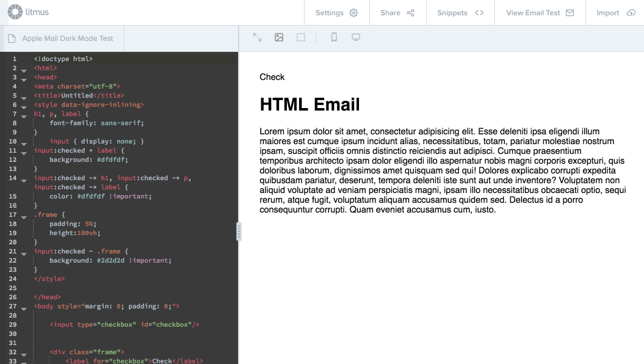Collapse the input display rule on line 10
644x364 pixels.
(x=24, y=144)
